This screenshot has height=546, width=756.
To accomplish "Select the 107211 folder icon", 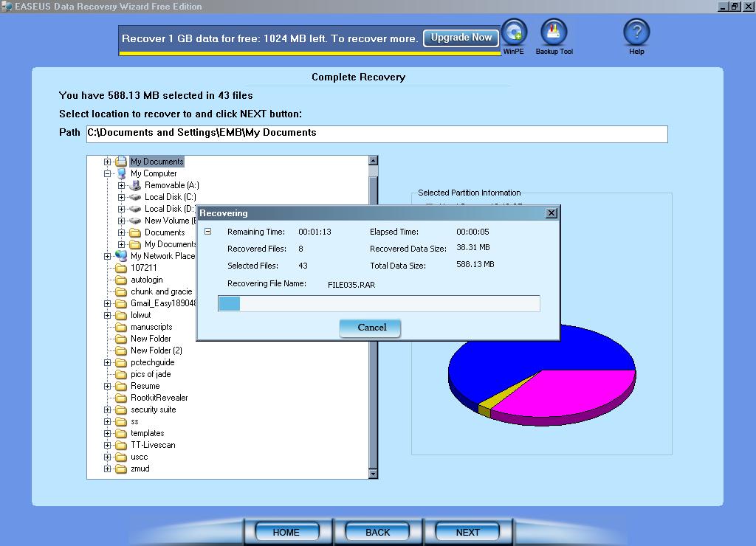I will pyautogui.click(x=122, y=268).
